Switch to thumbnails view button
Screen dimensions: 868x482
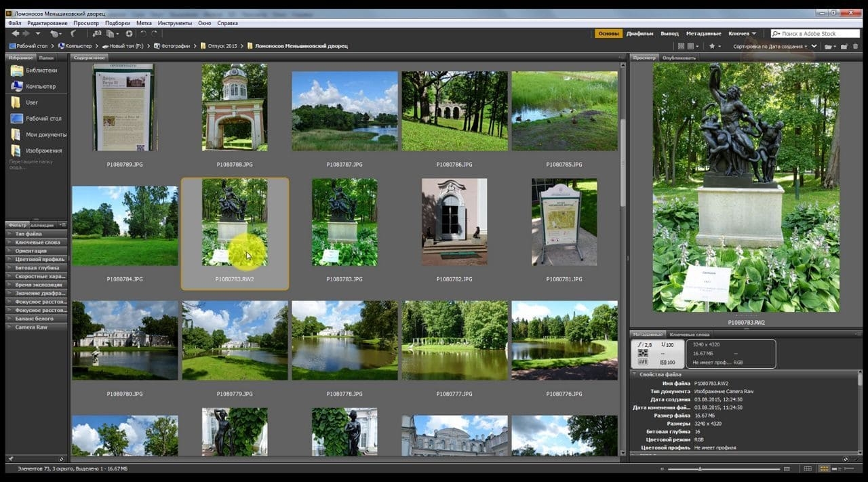(824, 468)
